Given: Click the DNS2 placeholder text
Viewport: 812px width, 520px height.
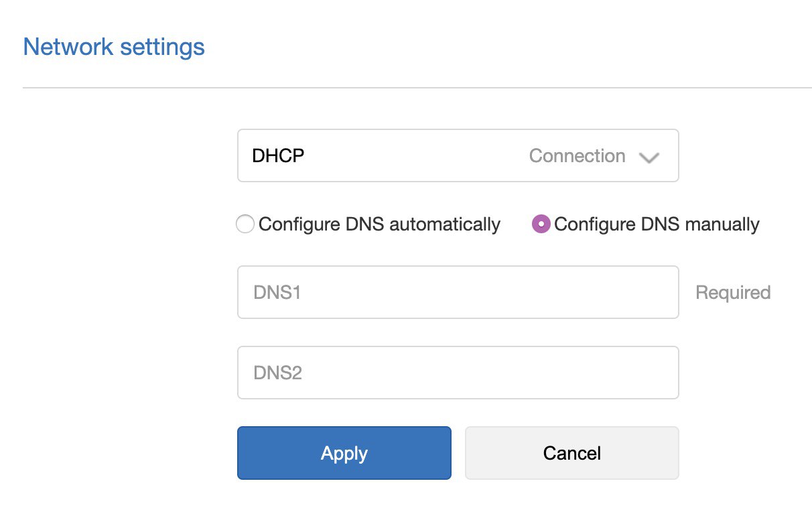Looking at the screenshot, I should [x=277, y=373].
